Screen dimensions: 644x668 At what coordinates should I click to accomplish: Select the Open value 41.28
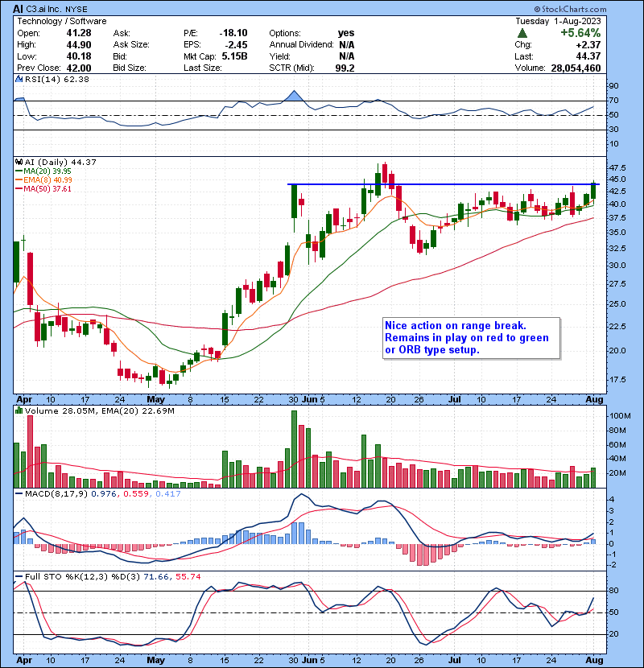(x=79, y=33)
